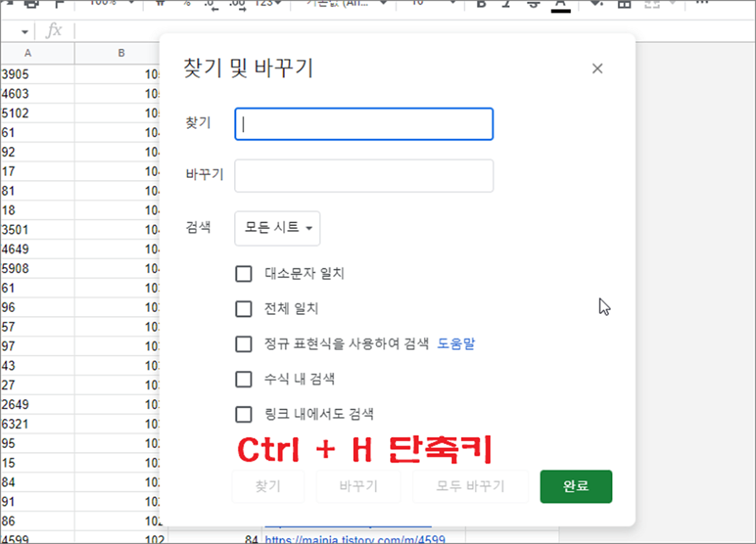Click the green 완료 button
Screen dimensions: 756x544
[576, 487]
